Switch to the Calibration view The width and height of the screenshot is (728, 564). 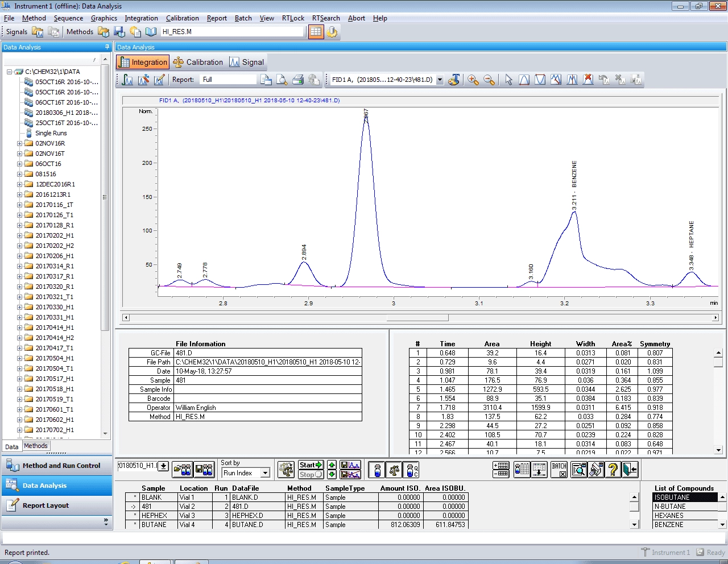pos(198,63)
